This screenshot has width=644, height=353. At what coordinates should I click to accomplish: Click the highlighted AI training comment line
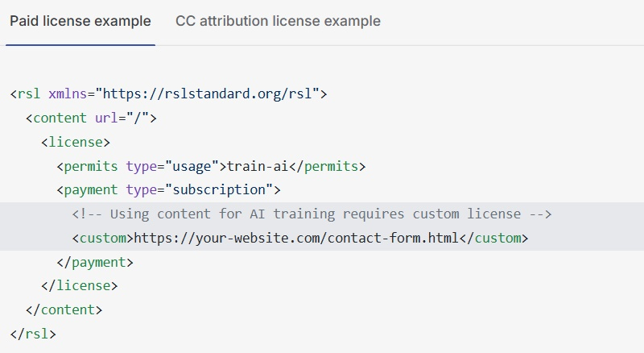click(x=312, y=214)
